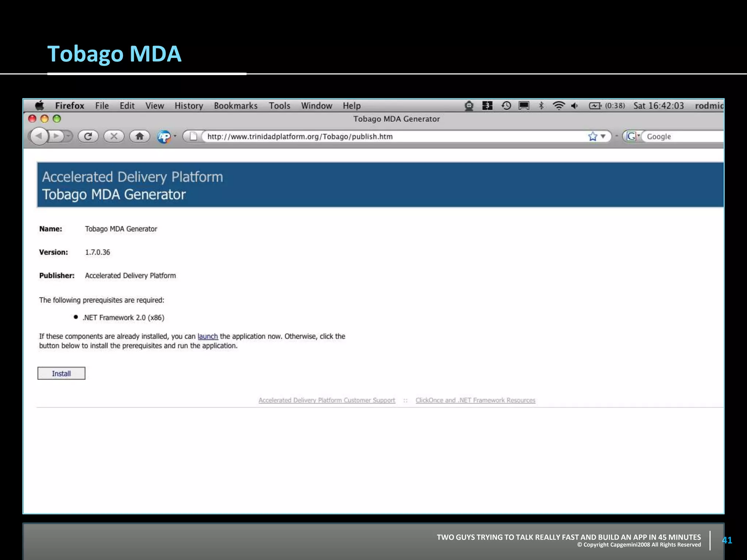Minimize the window with yellow button
Viewport: 747px width, 560px height.
coord(44,119)
